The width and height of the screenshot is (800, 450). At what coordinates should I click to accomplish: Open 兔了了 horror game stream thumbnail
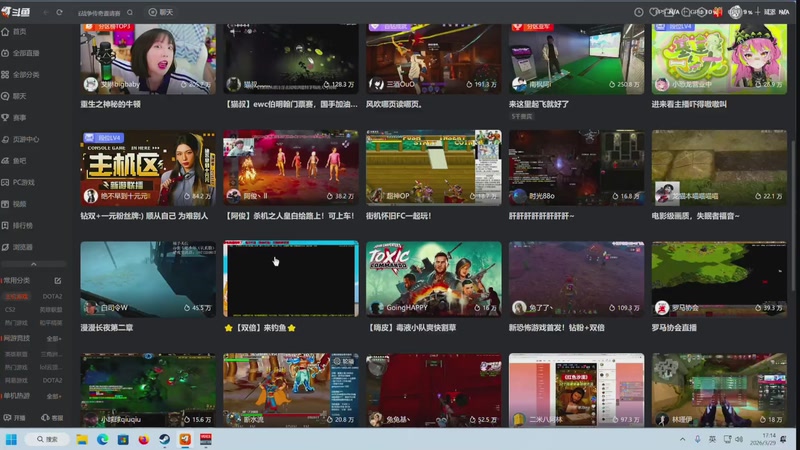(577, 279)
